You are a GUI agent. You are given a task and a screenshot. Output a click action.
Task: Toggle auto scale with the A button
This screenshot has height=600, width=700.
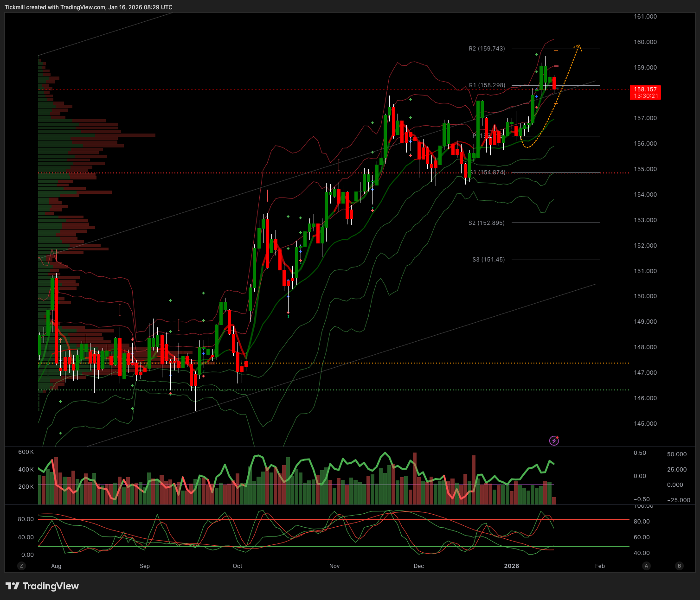pyautogui.click(x=646, y=566)
